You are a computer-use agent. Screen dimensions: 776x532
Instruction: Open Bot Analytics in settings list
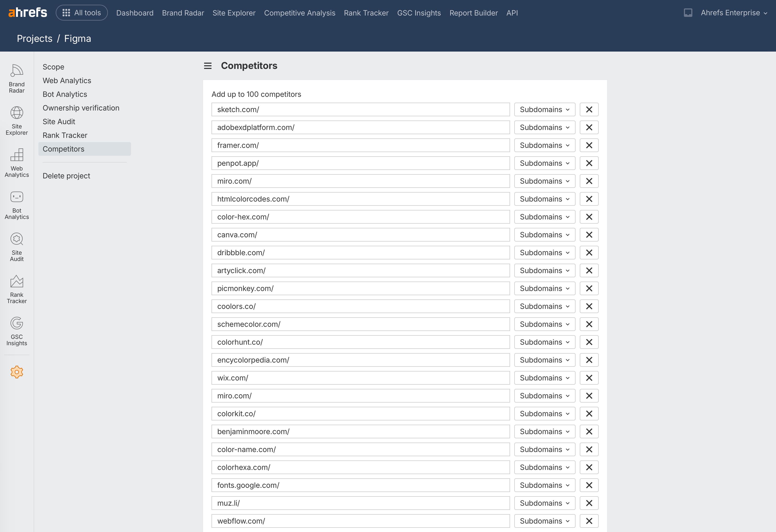coord(65,94)
